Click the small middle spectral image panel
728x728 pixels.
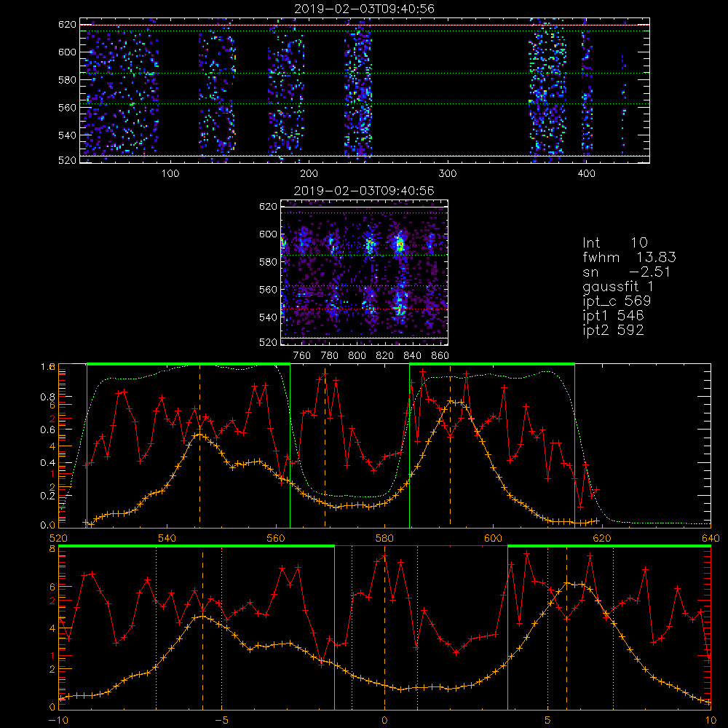point(365,272)
